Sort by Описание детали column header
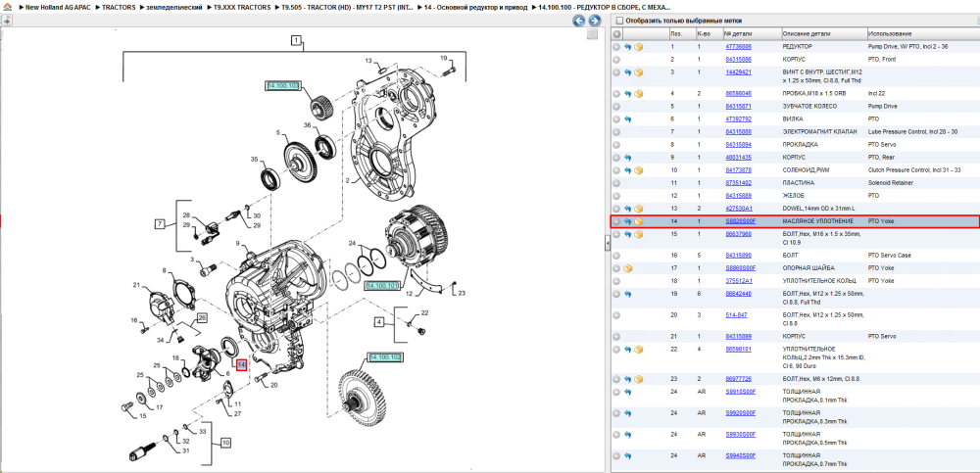Viewport: 980px width, 473px height. pyautogui.click(x=824, y=33)
